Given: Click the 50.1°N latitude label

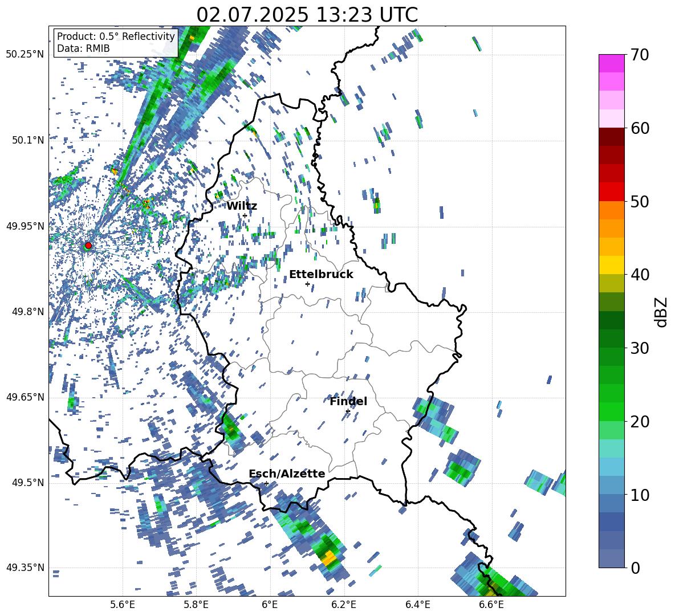Looking at the screenshot, I should click(27, 140).
